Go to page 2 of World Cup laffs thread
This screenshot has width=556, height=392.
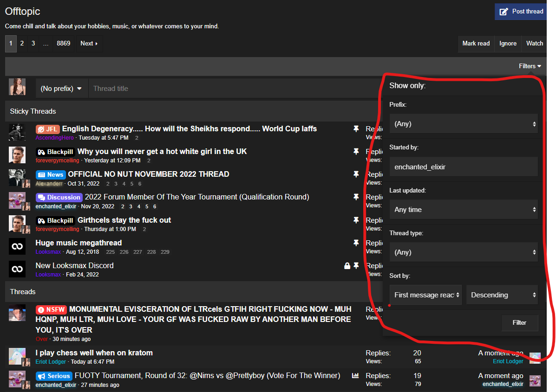click(x=137, y=138)
